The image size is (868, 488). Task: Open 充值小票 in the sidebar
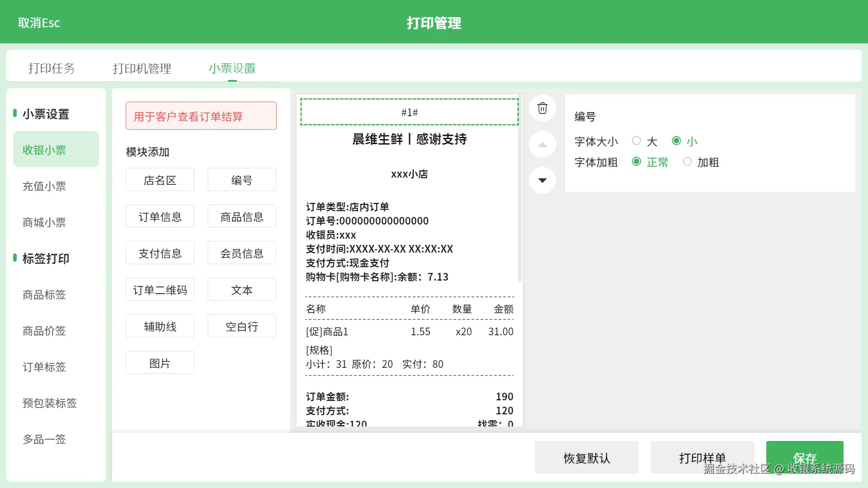(x=44, y=186)
